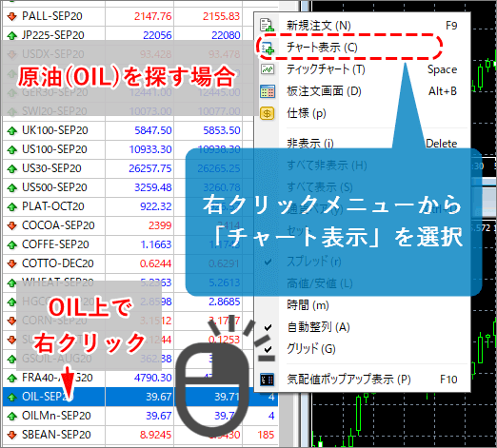Click the tick chart icon
The width and height of the screenshot is (497, 448).
(268, 69)
